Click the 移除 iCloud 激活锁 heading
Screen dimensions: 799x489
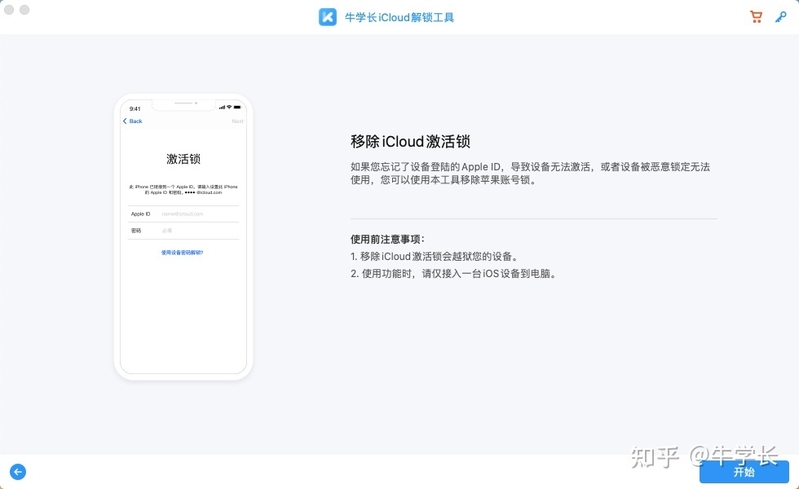click(410, 141)
